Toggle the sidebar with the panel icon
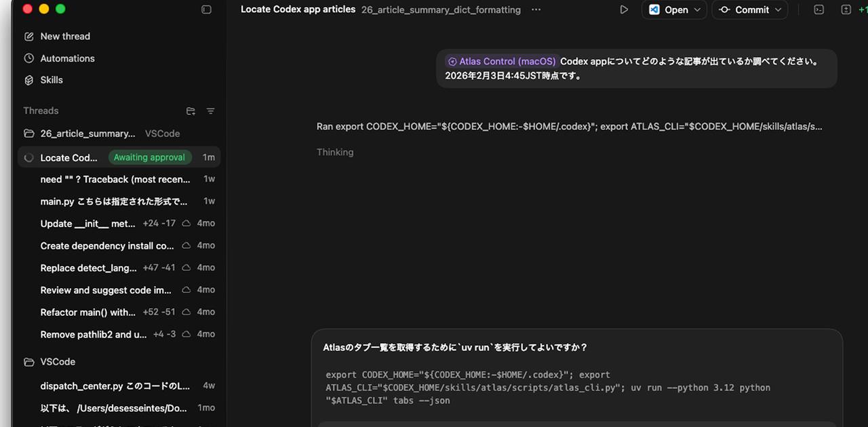The height and width of the screenshot is (427, 868). 206,9
